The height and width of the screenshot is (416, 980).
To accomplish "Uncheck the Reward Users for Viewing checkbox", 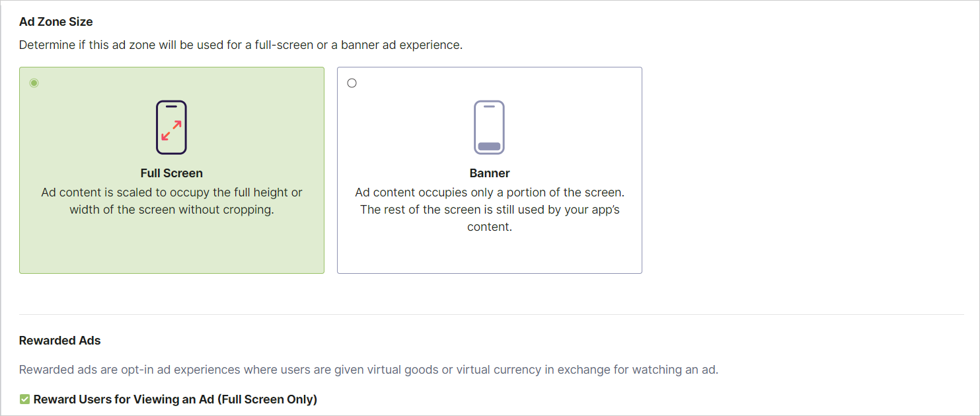I will click(24, 399).
